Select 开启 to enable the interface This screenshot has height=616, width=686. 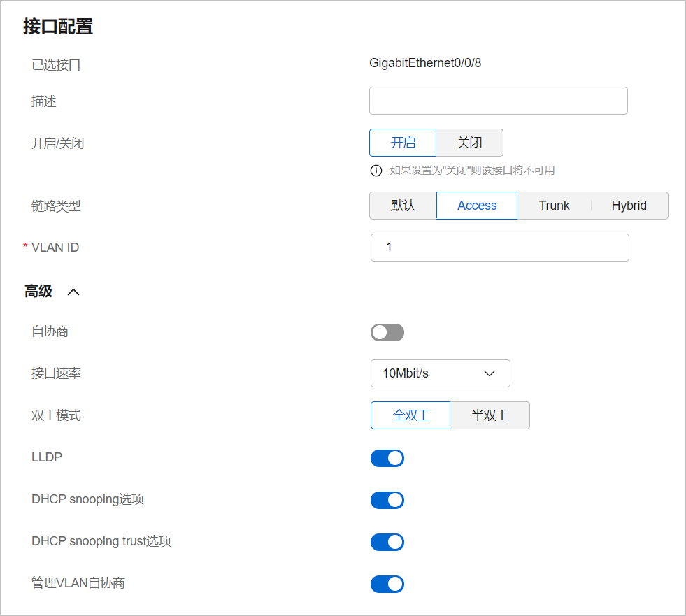[403, 143]
